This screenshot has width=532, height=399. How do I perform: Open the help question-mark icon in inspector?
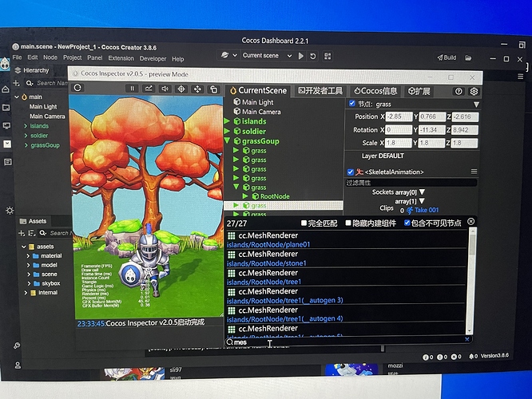pyautogui.click(x=459, y=91)
